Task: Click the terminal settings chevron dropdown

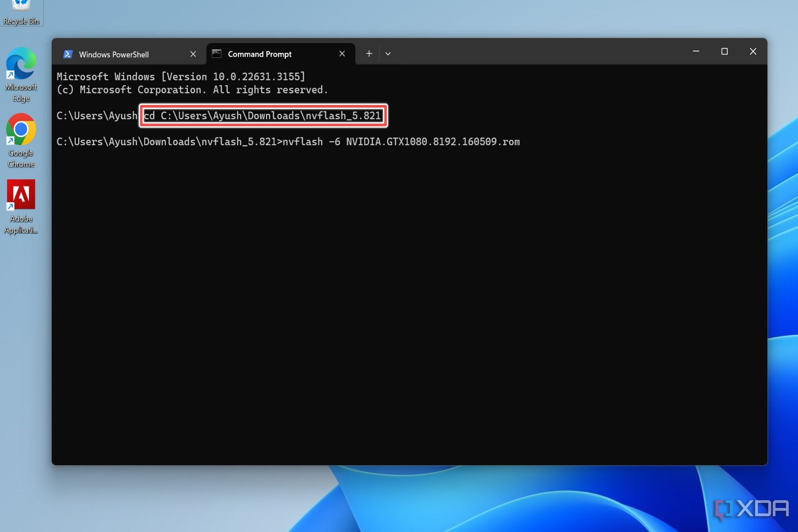Action: [x=388, y=54]
